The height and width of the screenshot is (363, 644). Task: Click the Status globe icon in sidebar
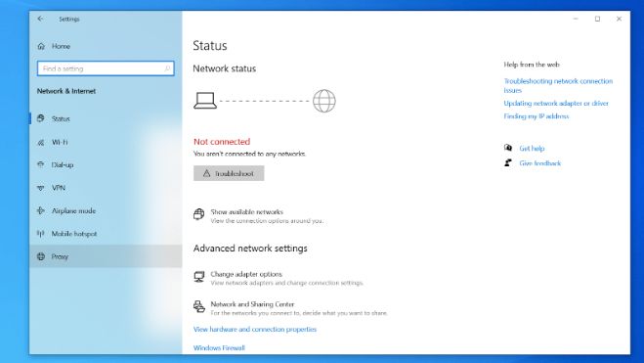41,118
